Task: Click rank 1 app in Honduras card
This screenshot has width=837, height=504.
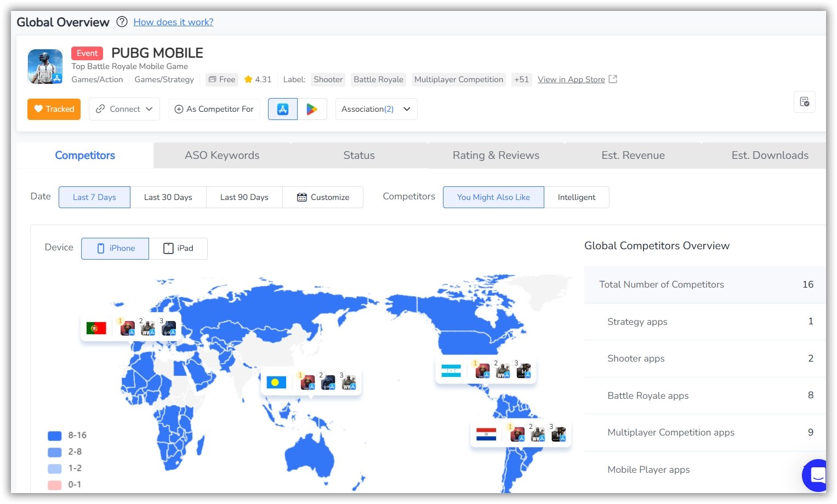Action: [482, 370]
